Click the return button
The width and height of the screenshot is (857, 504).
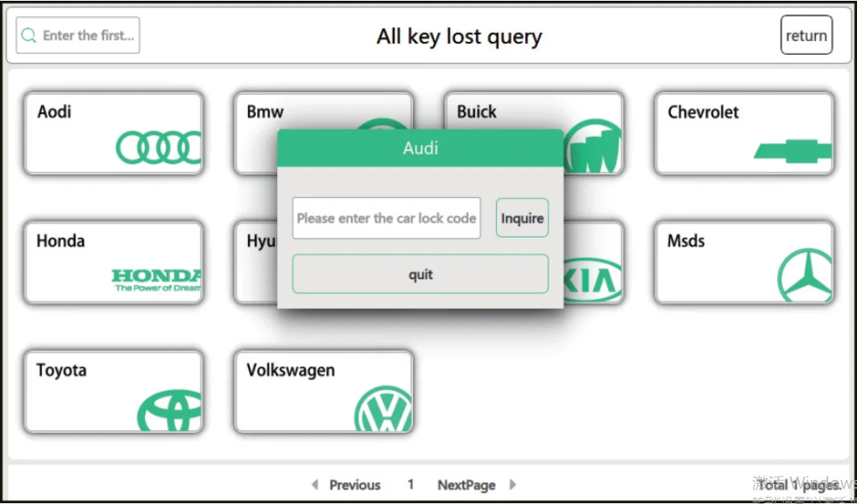[x=806, y=35]
